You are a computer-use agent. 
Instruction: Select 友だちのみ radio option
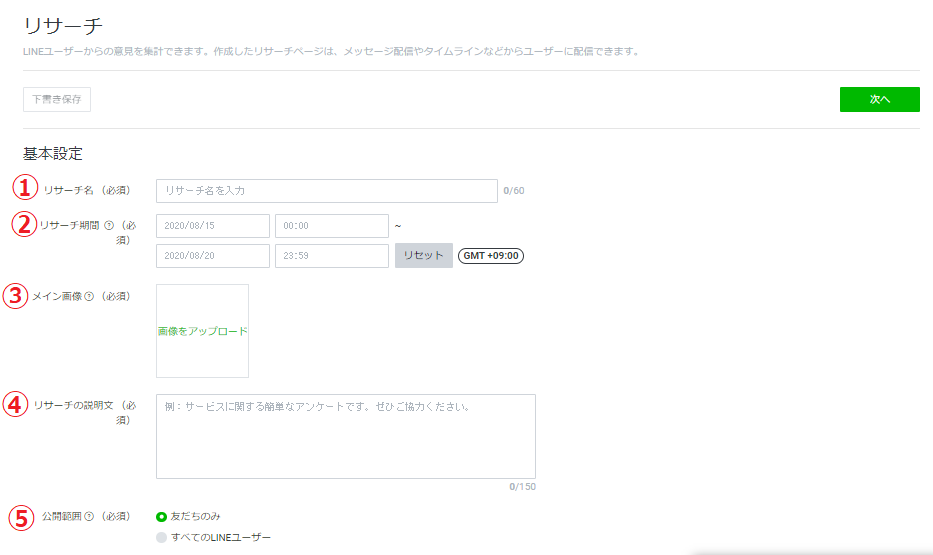click(x=162, y=517)
